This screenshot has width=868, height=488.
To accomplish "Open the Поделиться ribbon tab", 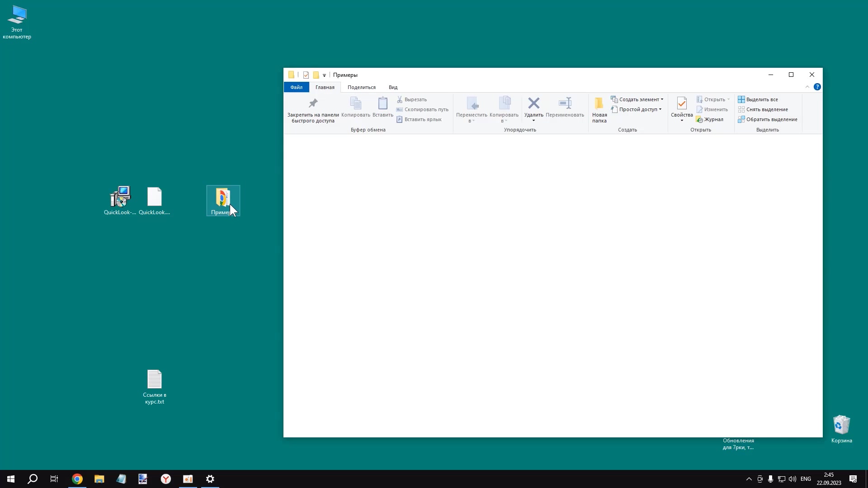I will (x=361, y=87).
